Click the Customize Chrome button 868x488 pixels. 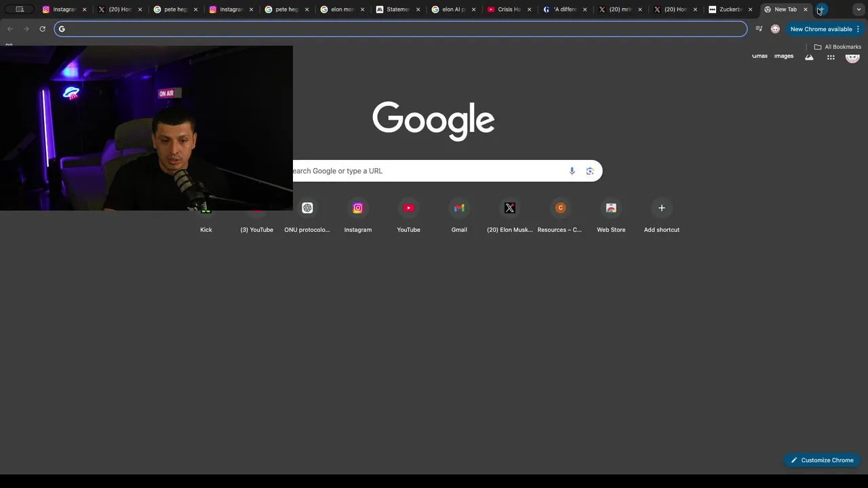click(822, 460)
